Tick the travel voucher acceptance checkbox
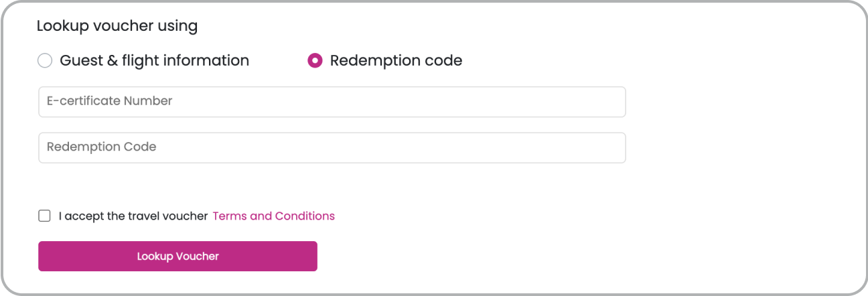This screenshot has height=296, width=868. [x=45, y=216]
